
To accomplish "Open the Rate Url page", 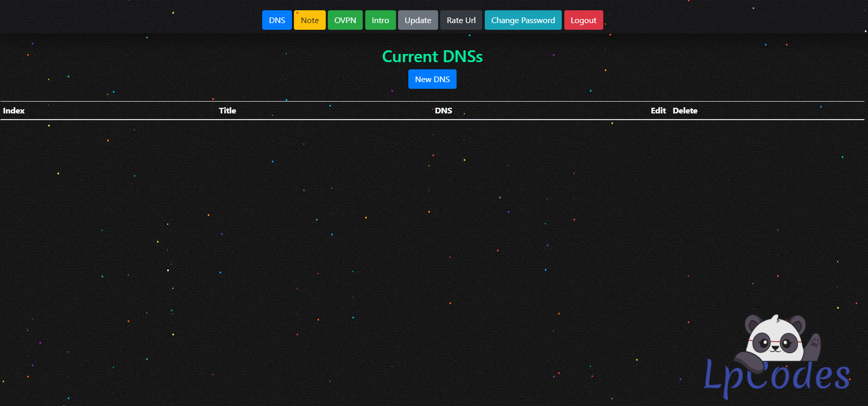I will coord(461,20).
